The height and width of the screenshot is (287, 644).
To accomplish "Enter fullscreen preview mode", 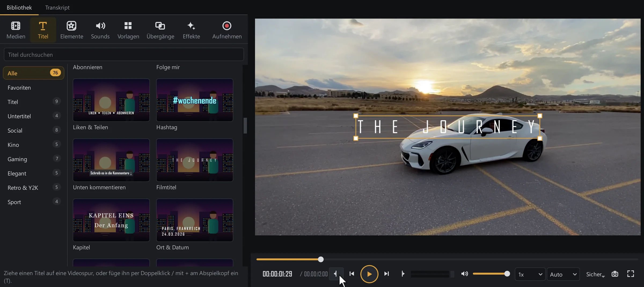I will click(631, 274).
